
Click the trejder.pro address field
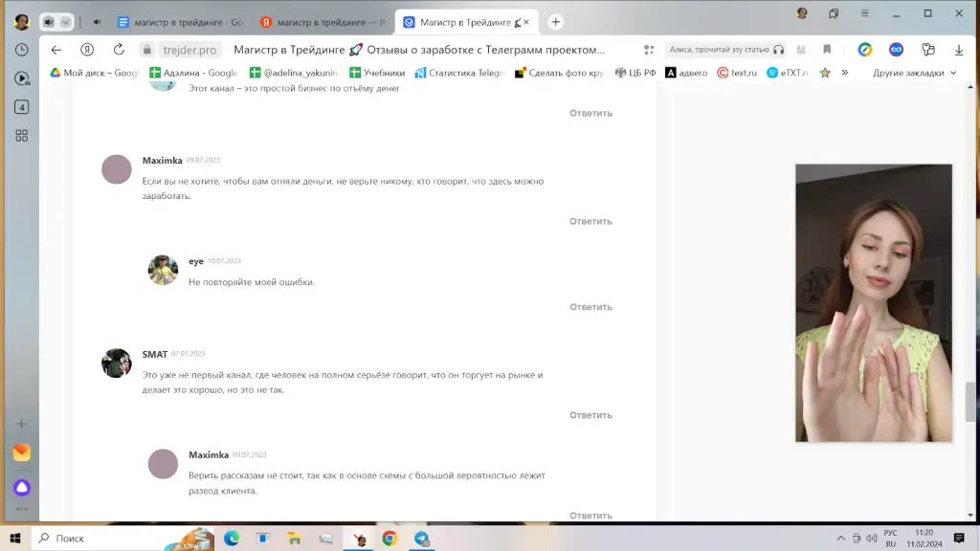point(189,50)
